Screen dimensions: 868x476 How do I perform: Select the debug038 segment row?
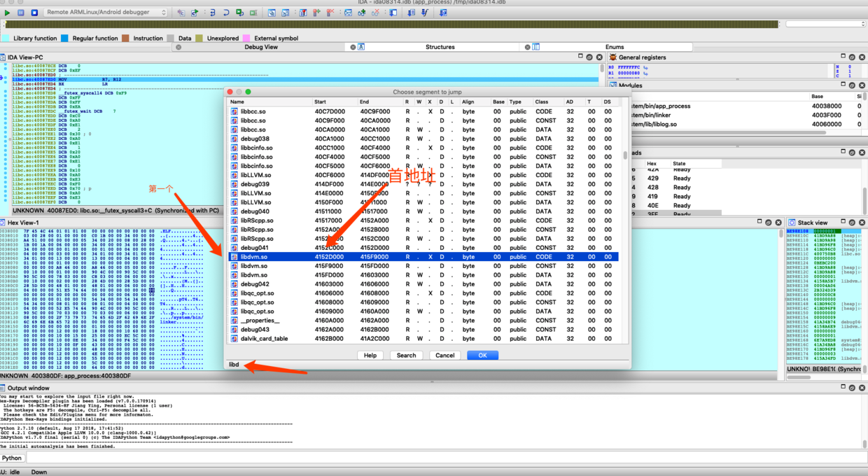[424, 139]
